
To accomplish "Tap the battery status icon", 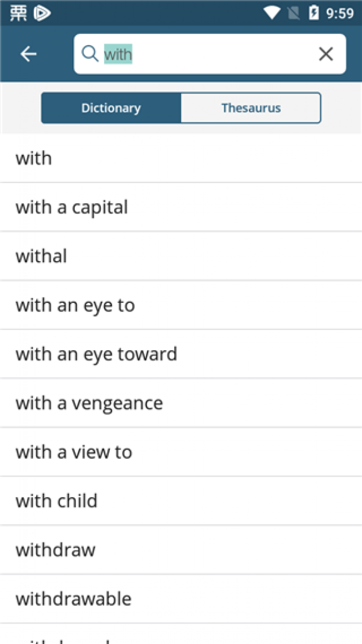I will click(314, 13).
